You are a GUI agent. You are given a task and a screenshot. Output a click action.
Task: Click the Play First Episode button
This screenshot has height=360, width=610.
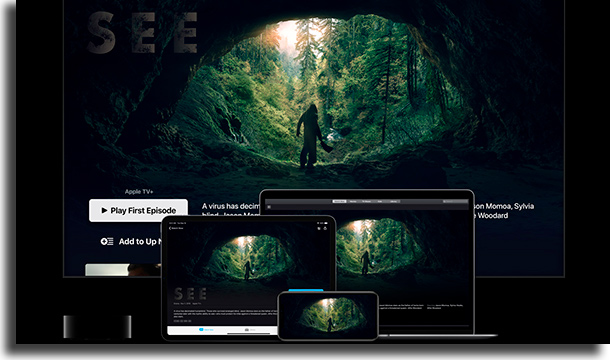pos(138,211)
